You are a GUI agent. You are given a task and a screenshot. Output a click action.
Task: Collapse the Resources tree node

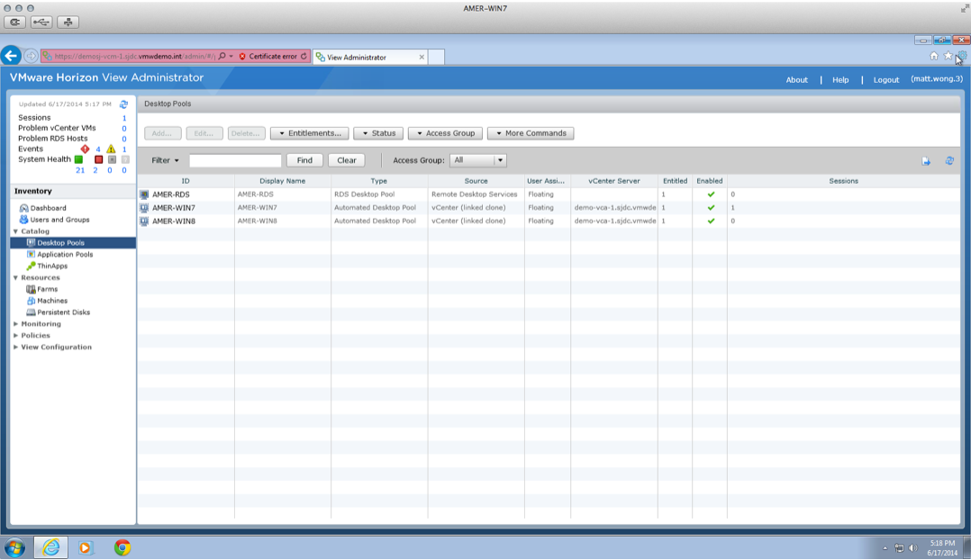tap(15, 278)
